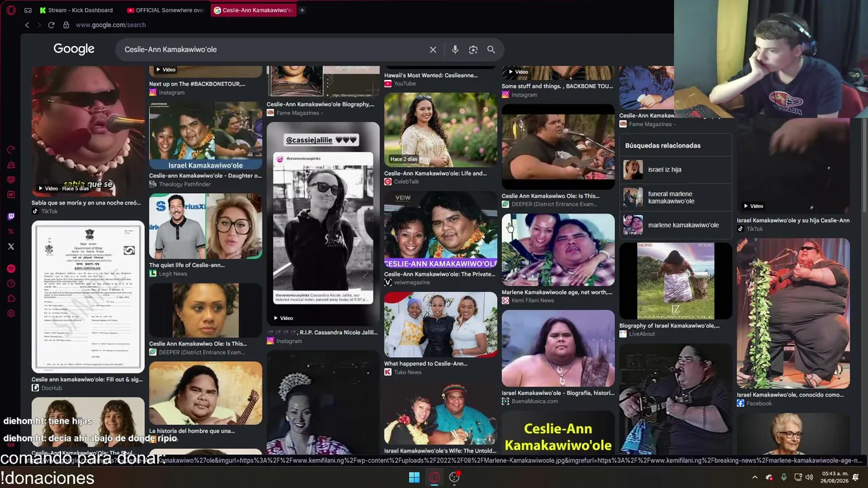View site security lock info
Screen dimensions: 868x488
coord(66,25)
